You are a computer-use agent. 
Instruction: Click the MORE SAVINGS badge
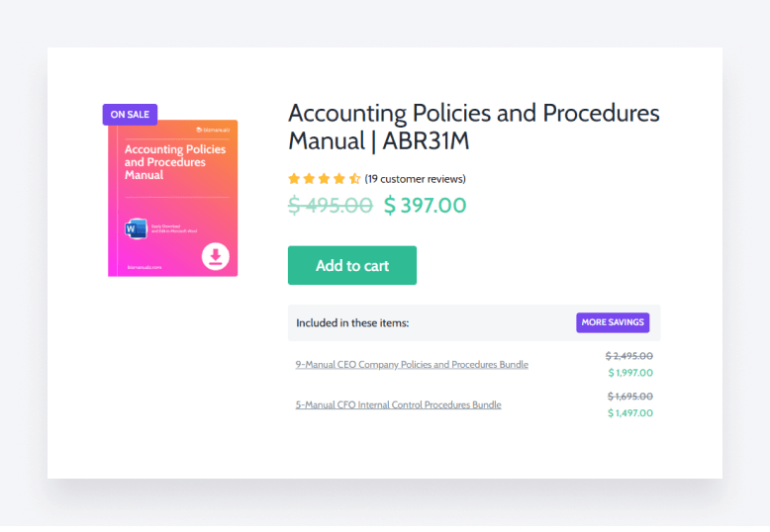coord(614,322)
